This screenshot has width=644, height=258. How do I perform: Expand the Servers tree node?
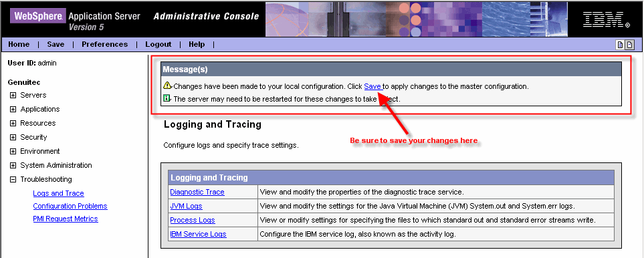(13, 95)
